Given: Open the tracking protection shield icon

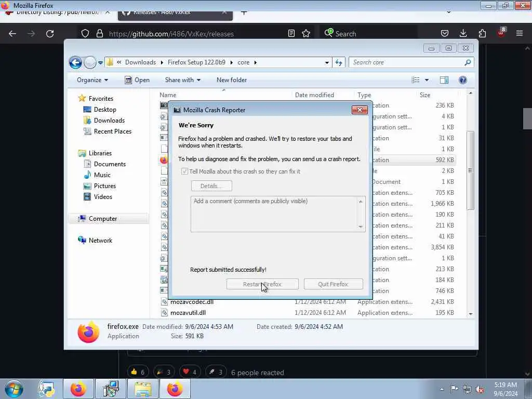Looking at the screenshot, I should 85,34.
